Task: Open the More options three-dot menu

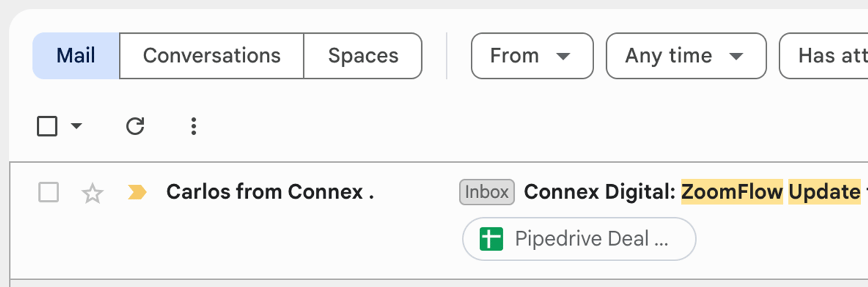Action: coord(194,126)
